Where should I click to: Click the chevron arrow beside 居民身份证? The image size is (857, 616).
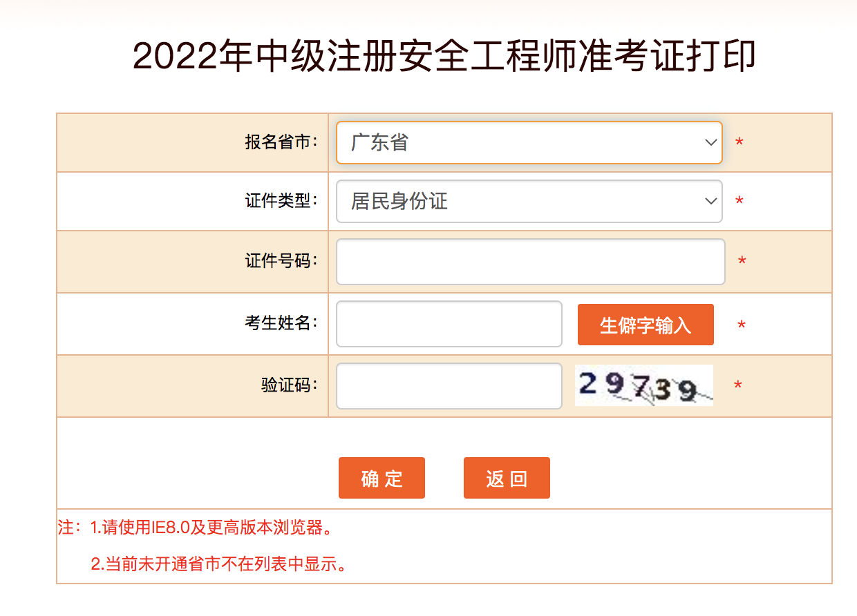click(710, 201)
